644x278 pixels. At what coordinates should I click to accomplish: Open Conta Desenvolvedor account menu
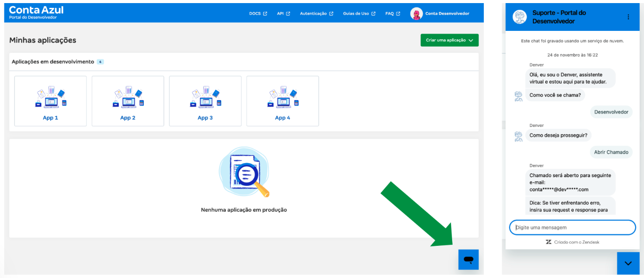point(447,14)
